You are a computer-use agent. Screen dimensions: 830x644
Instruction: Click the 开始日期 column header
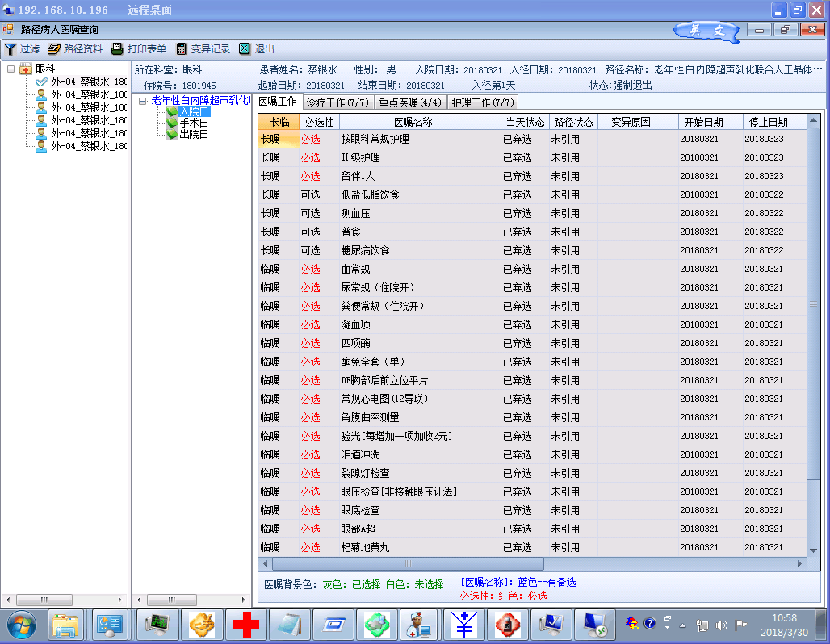tap(711, 122)
